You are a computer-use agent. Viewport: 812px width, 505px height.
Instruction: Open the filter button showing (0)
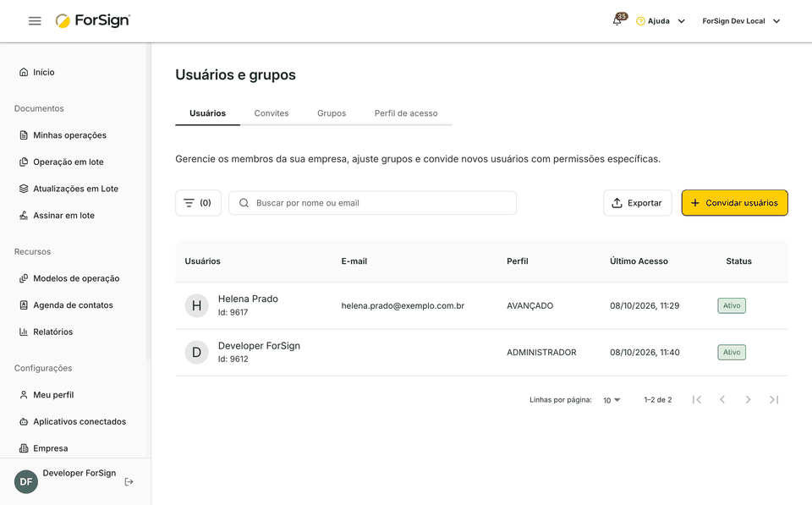point(198,203)
